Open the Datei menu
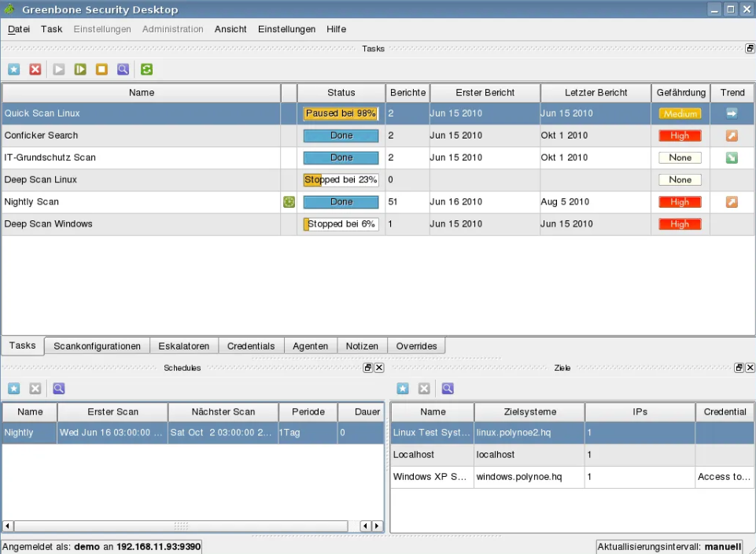The height and width of the screenshot is (554, 756). click(19, 29)
